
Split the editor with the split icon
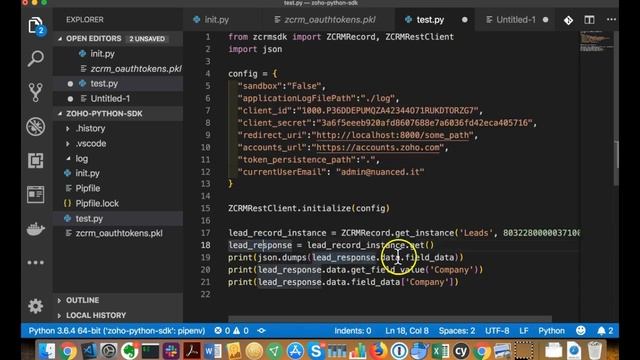coord(589,20)
